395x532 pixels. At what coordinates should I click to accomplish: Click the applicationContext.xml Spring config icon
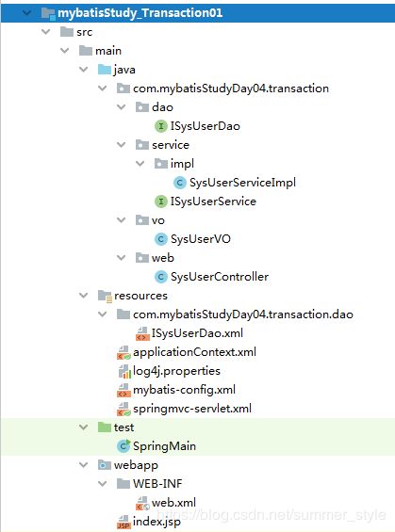coord(124,352)
